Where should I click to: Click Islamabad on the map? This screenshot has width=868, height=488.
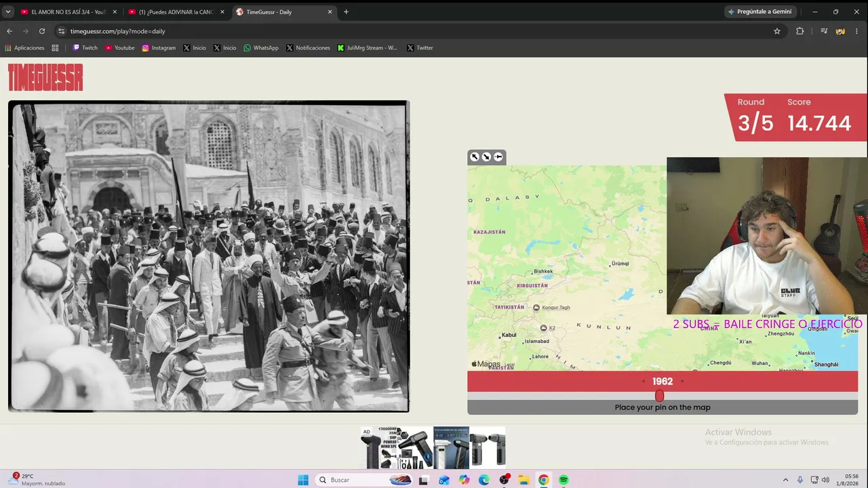point(536,342)
